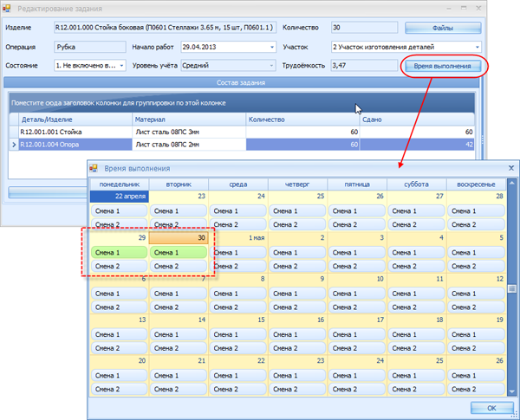Sort by Материал column header
The width and height of the screenshot is (520, 420).
coord(189,120)
